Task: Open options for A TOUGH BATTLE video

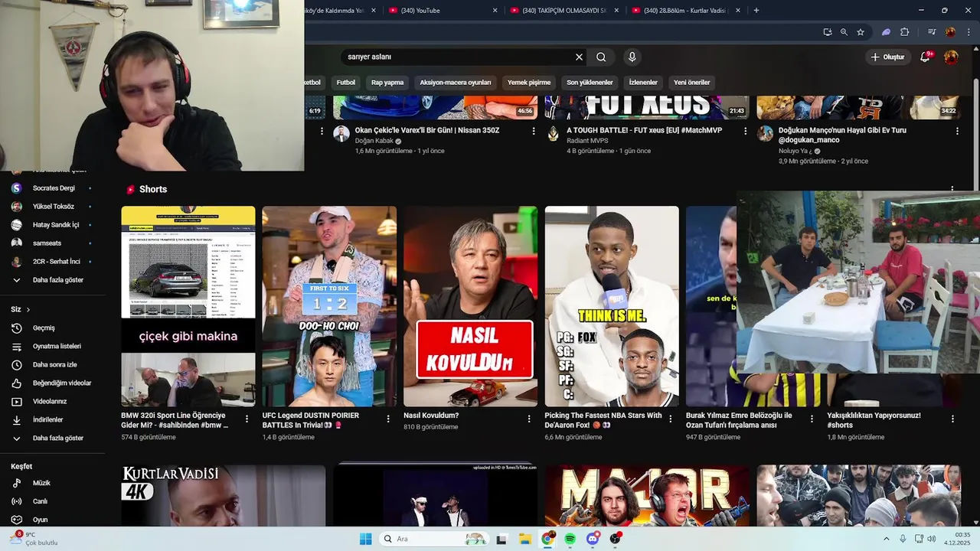Action: [x=745, y=131]
